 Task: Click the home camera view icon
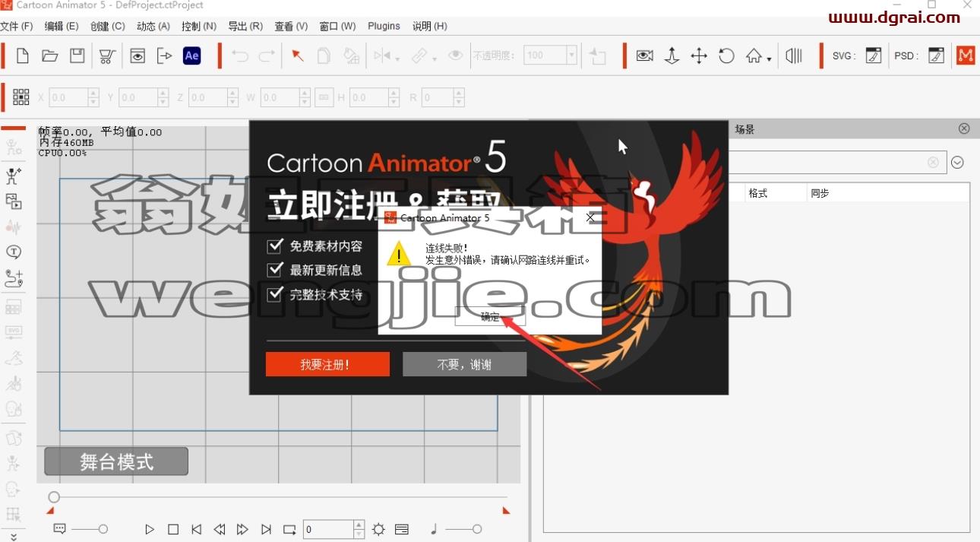(x=754, y=55)
